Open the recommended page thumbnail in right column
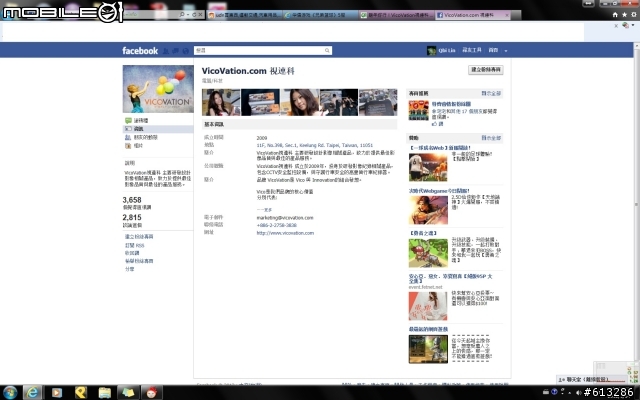Viewport: 640px width, 400px height. point(419,111)
